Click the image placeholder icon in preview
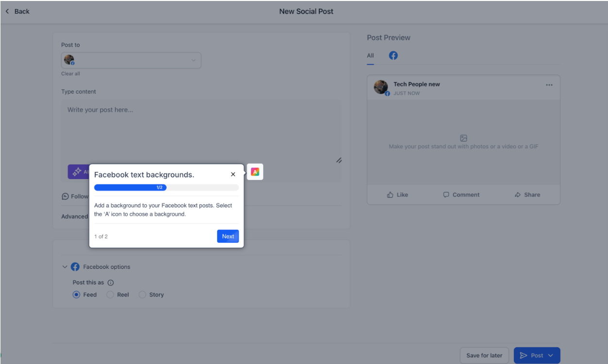The width and height of the screenshot is (608, 364). pos(463,138)
